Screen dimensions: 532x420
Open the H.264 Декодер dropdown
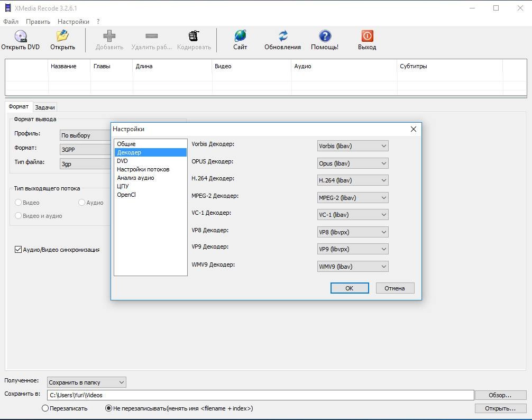353,180
